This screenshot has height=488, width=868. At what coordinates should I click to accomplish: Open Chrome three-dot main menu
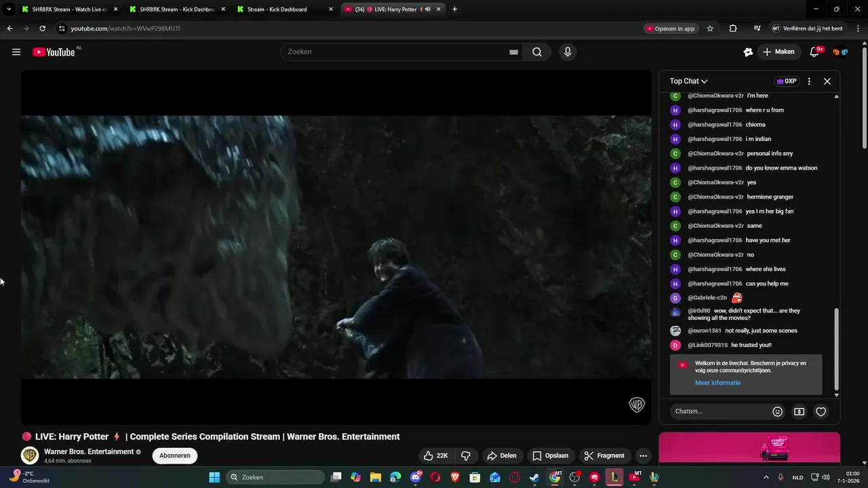(x=859, y=28)
